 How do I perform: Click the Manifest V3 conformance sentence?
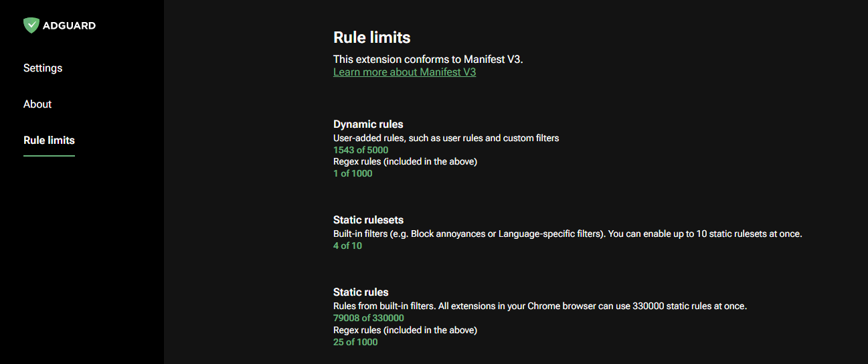coord(428,59)
